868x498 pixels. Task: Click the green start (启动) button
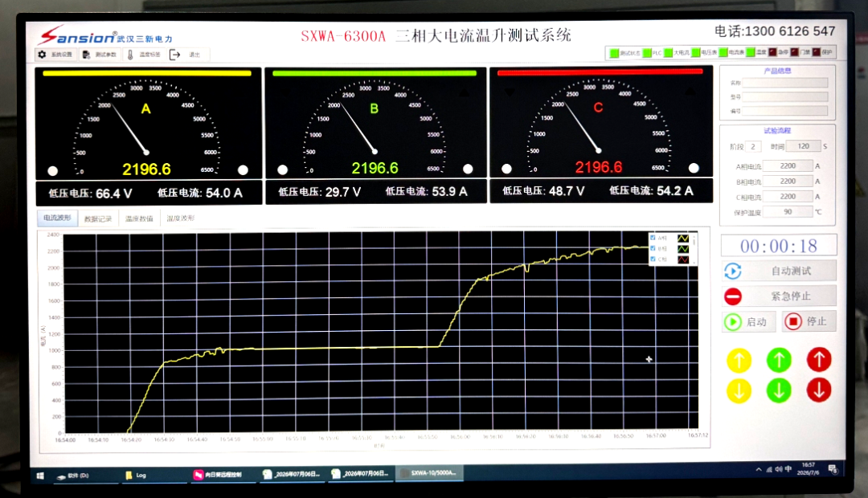click(x=748, y=321)
